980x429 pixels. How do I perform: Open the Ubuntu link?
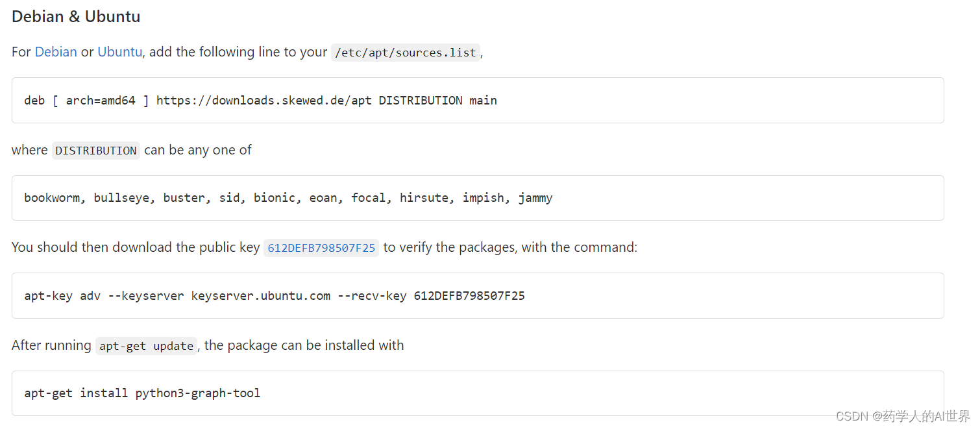coord(119,52)
